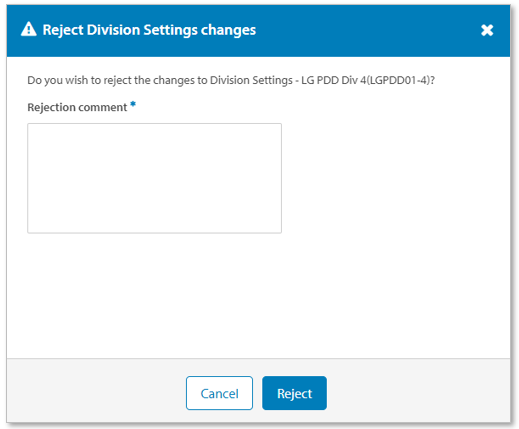The height and width of the screenshot is (429, 519).
Task: Click the warning triangle icon in header
Action: 28,29
